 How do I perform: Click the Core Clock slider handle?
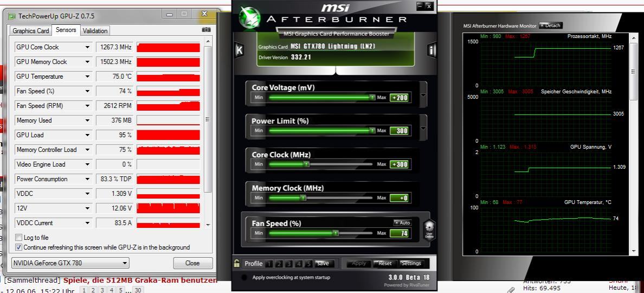(x=306, y=164)
